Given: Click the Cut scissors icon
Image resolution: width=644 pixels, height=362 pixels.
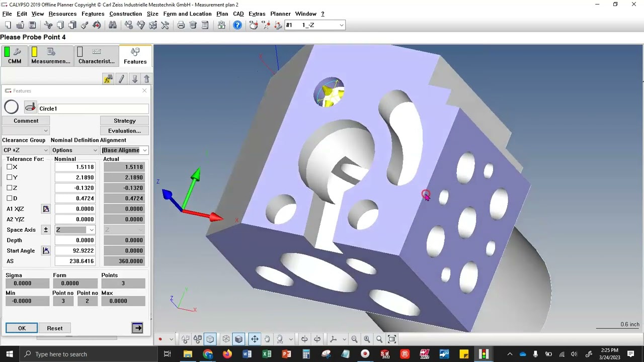Looking at the screenshot, I should click(x=48, y=25).
